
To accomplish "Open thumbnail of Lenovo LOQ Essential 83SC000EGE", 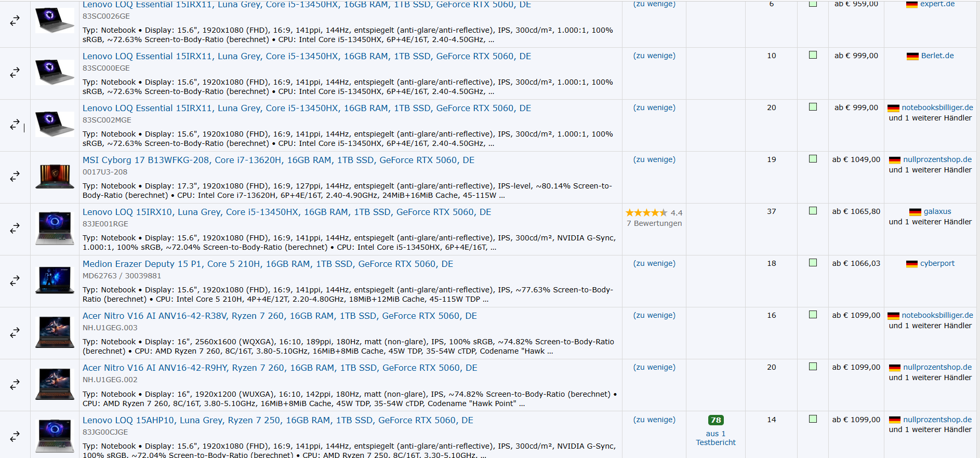I will point(55,73).
